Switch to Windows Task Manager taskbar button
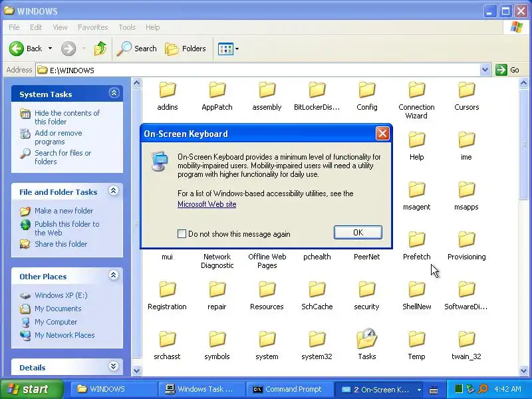 (201, 389)
